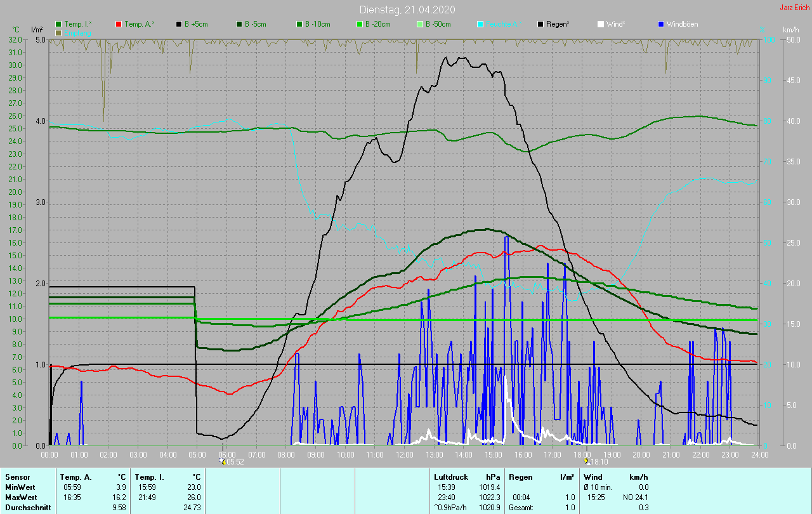The image size is (812, 514).
Task: Select the B -50cm legend color square
Action: pyautogui.click(x=420, y=24)
